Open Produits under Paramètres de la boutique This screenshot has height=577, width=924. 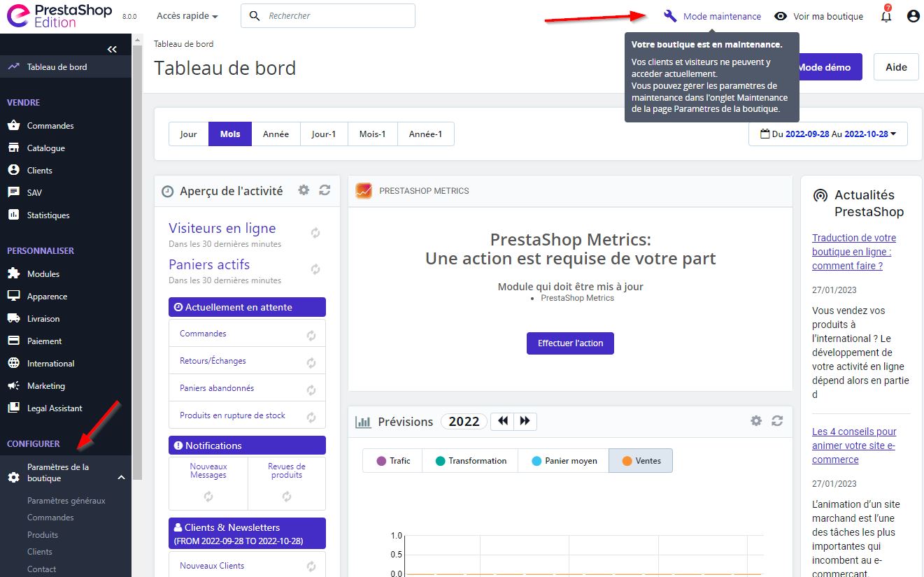point(43,535)
